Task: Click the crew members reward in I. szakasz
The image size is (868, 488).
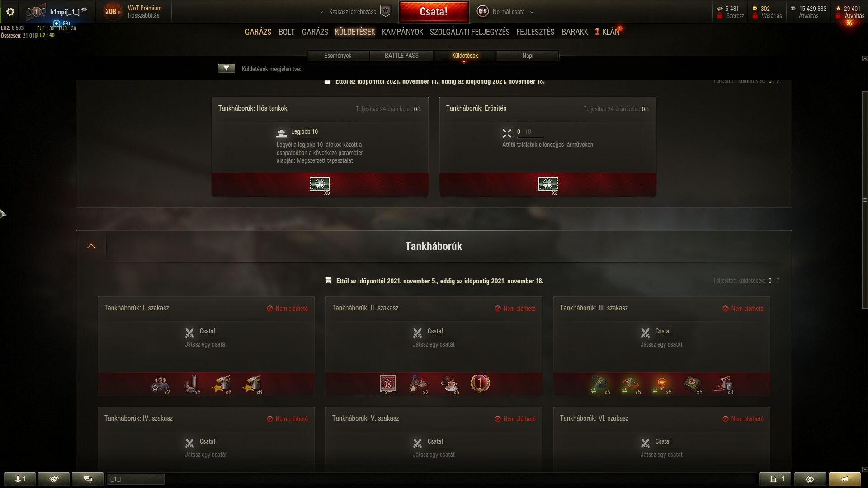Action: click(160, 385)
